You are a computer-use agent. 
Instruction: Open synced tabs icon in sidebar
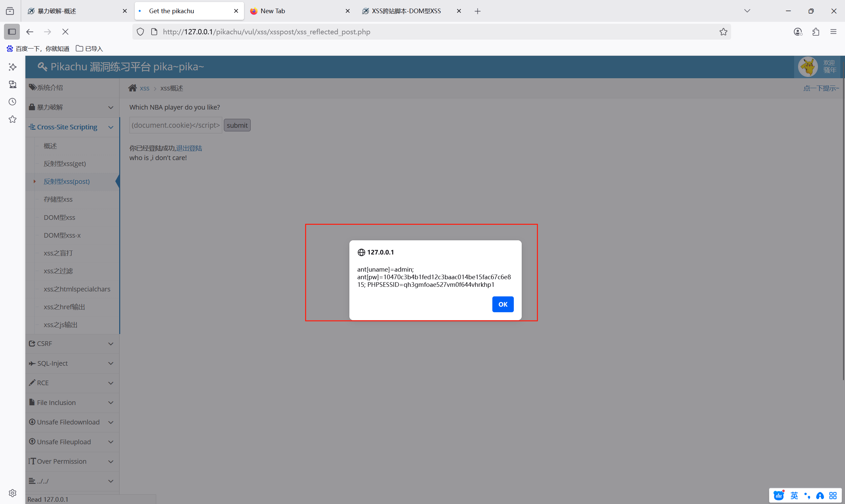[x=13, y=84]
